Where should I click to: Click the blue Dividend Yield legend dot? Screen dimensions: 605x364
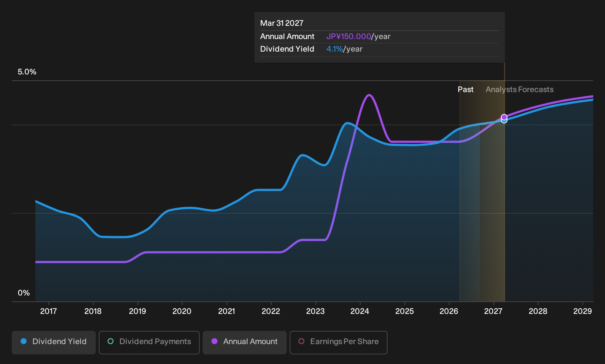click(24, 342)
